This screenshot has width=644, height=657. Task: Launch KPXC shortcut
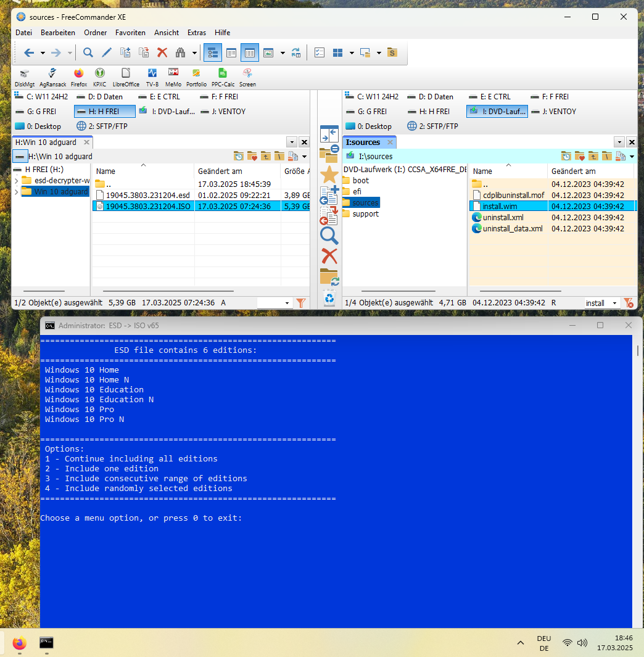tap(100, 78)
